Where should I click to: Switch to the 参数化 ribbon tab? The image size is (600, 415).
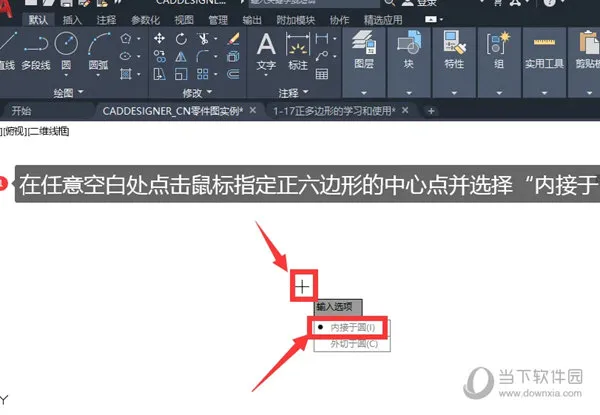pos(145,20)
